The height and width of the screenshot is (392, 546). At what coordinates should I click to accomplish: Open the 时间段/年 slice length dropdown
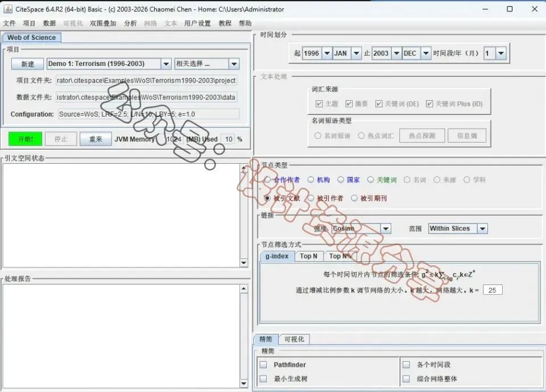(x=500, y=53)
